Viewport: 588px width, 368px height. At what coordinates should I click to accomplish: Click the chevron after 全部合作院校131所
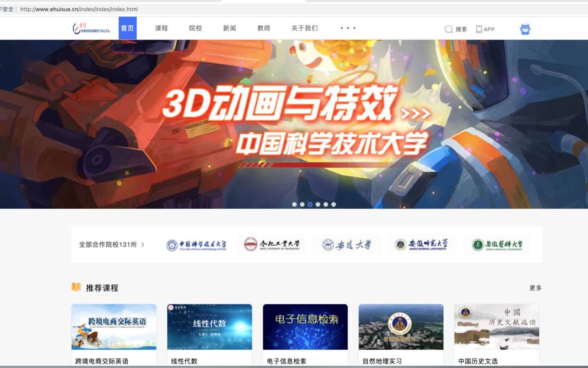143,244
